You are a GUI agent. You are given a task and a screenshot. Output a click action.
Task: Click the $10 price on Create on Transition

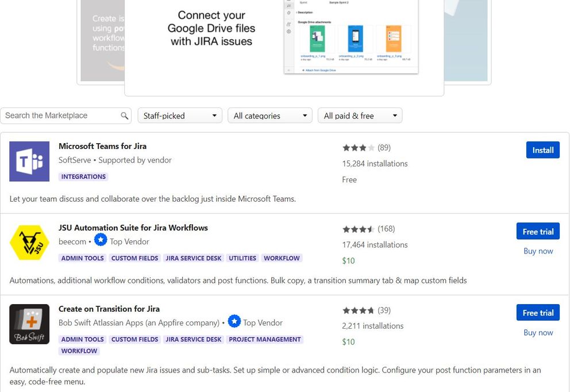click(349, 342)
